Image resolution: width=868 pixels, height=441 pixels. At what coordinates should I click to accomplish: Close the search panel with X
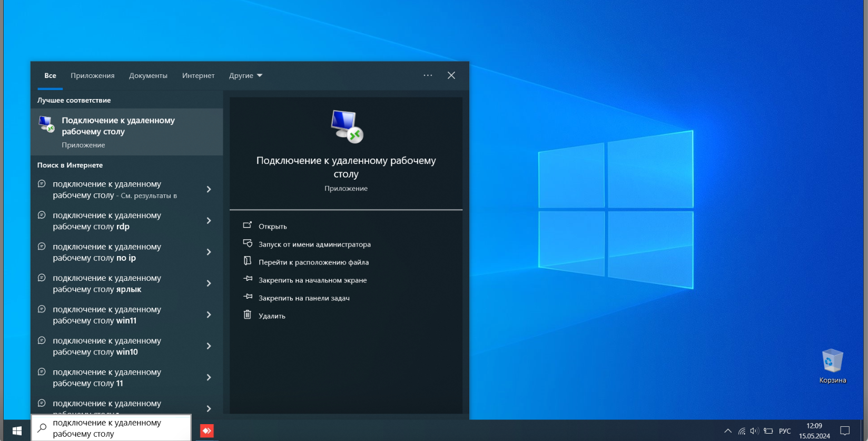(x=451, y=75)
